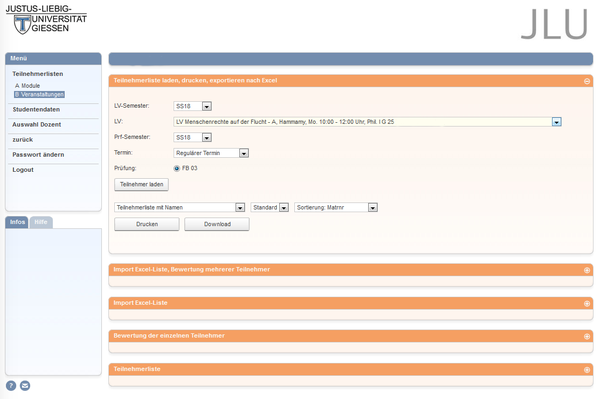Viewport: 600px width, 399px height.
Task: Click Logout in the menu
Action: point(23,170)
